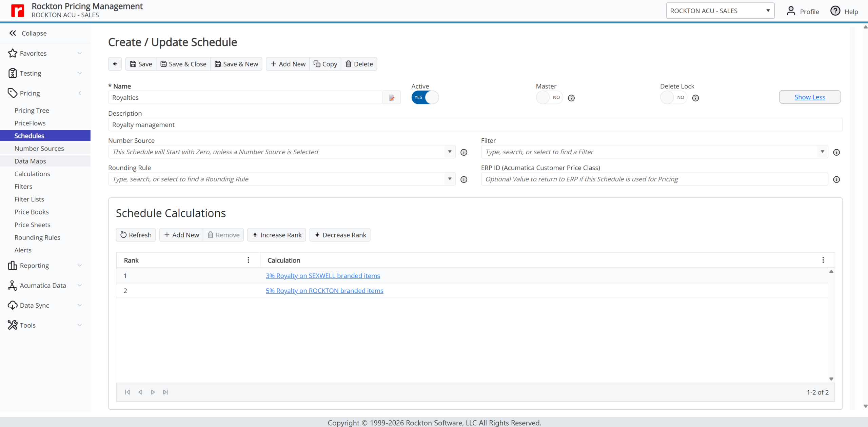Image resolution: width=868 pixels, height=427 pixels.
Task: Open the ROCKTON ACU - SALES company dropdown
Action: click(x=720, y=11)
